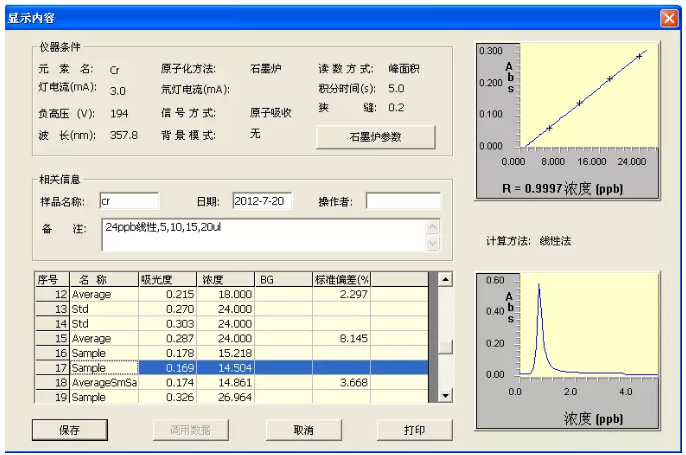
Task: Click the data table's scroll up arrow
Action: coord(446,279)
